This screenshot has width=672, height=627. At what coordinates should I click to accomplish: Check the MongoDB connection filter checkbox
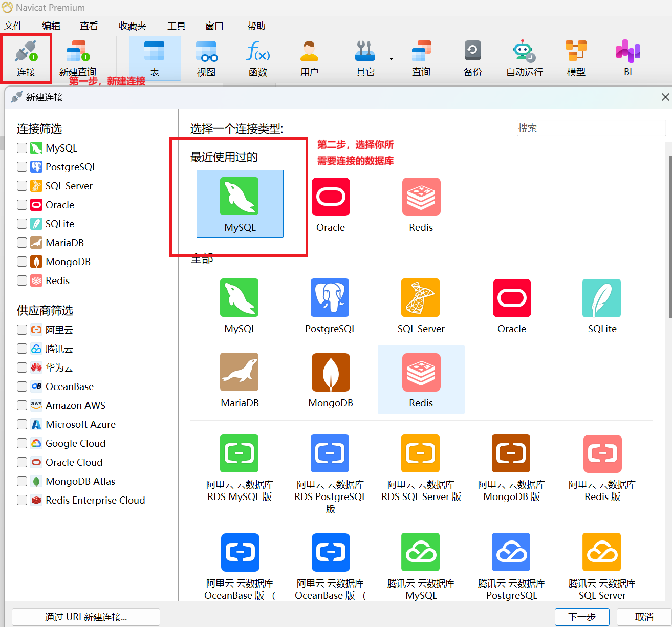22,262
